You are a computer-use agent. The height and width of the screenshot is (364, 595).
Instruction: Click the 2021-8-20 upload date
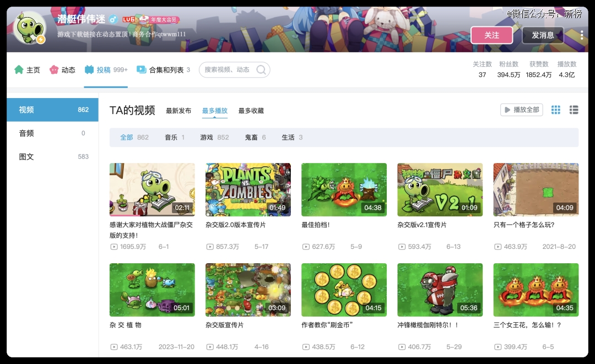point(559,247)
